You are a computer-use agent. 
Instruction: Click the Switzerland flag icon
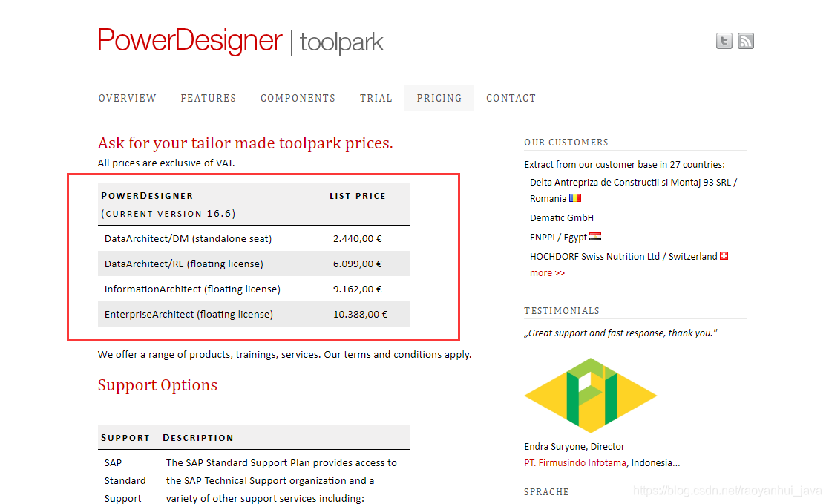724,256
